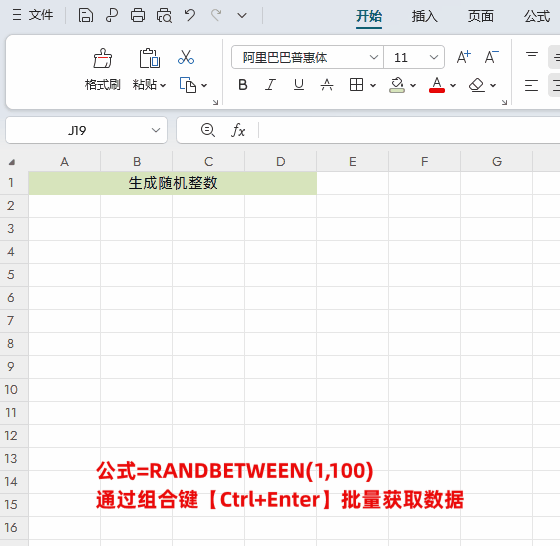Select the merged cell 生成随机整数
The image size is (560, 546).
[172, 183]
